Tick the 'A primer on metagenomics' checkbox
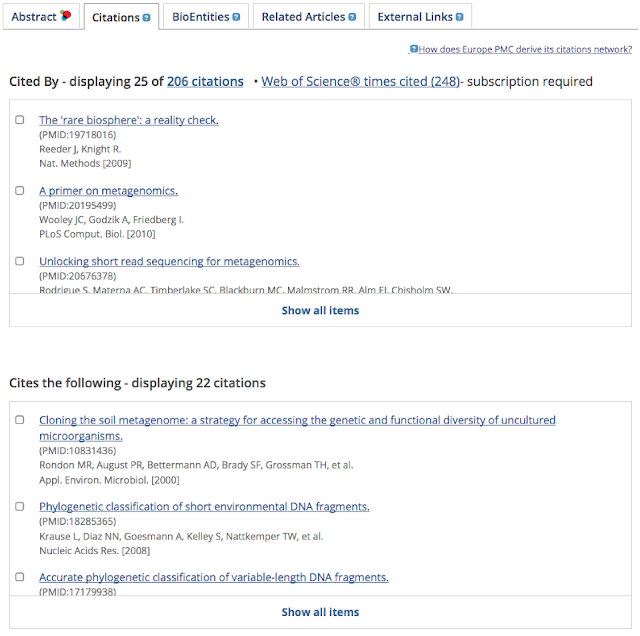The image size is (640, 636). click(x=20, y=190)
